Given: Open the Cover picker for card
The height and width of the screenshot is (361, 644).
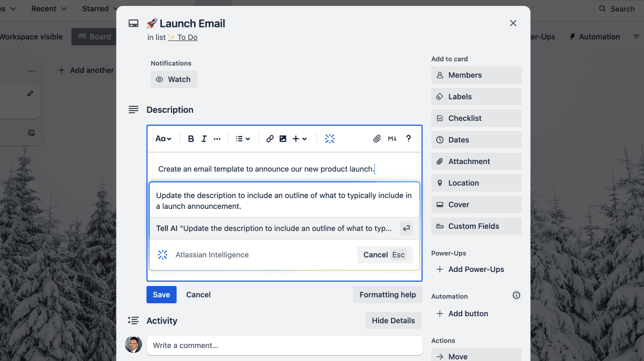Looking at the screenshot, I should (x=476, y=205).
